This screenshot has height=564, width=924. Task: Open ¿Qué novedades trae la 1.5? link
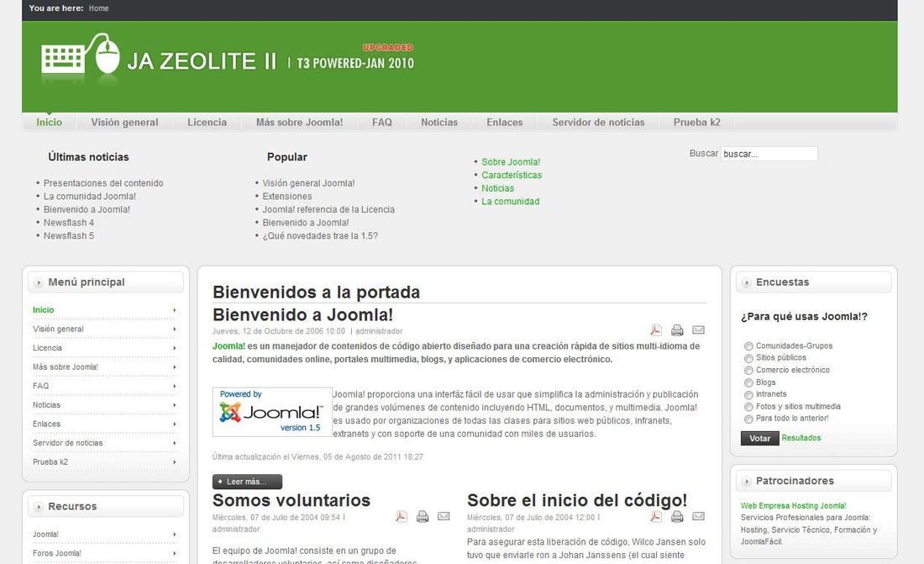tap(320, 236)
